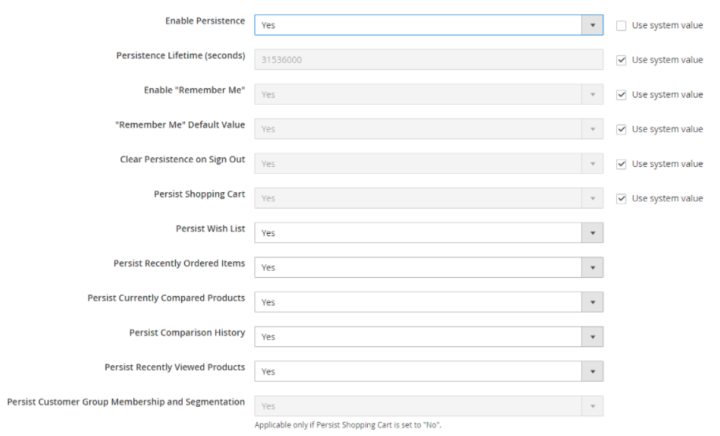Open Persist Customer Group Membership and Segmentation dropdown
This screenshot has width=720, height=436.
coord(429,406)
